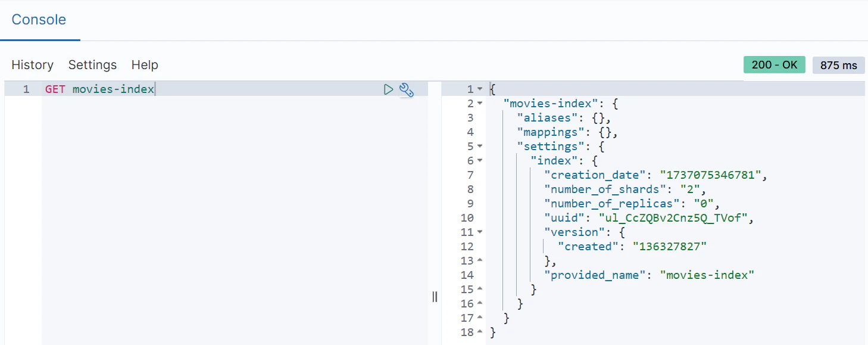Collapse the "index" block on line 6
This screenshot has height=345, width=868.
pos(480,161)
